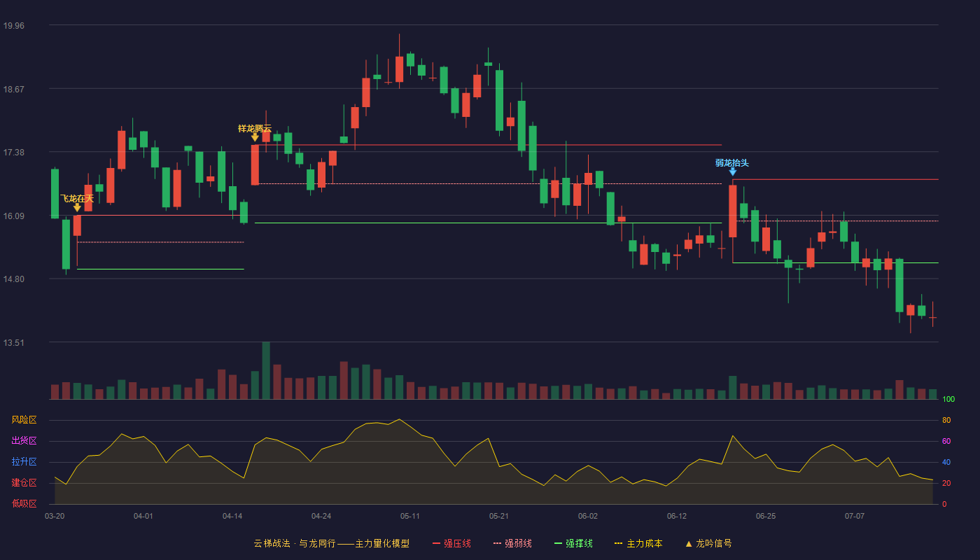The width and height of the screenshot is (980, 560).
Task: Click the 06-25 date axis label
Action: (766, 516)
